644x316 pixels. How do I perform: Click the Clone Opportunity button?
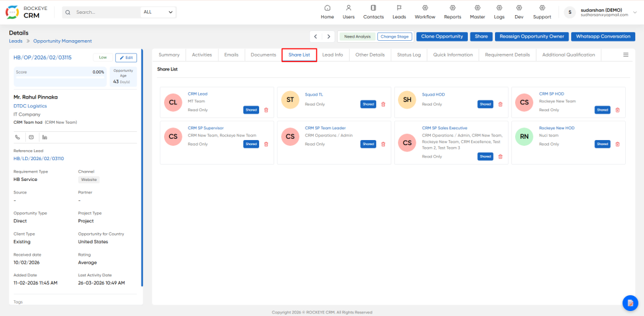point(442,36)
